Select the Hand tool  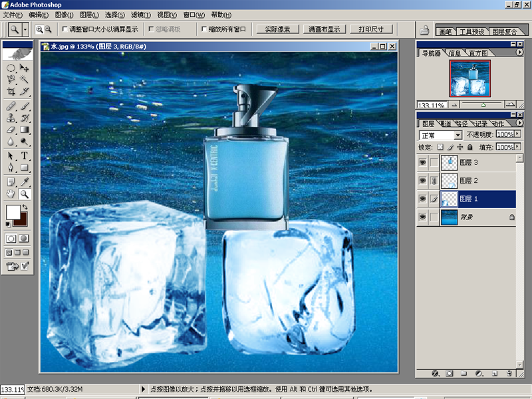pyautogui.click(x=11, y=194)
